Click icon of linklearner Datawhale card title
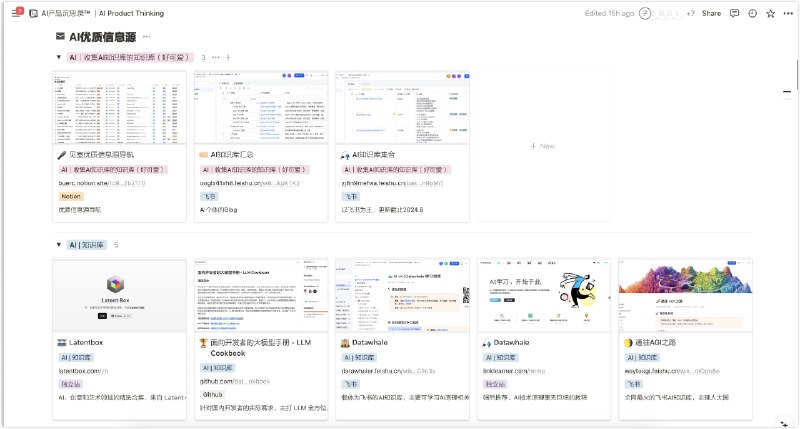The height and width of the screenshot is (429, 800). coord(487,343)
